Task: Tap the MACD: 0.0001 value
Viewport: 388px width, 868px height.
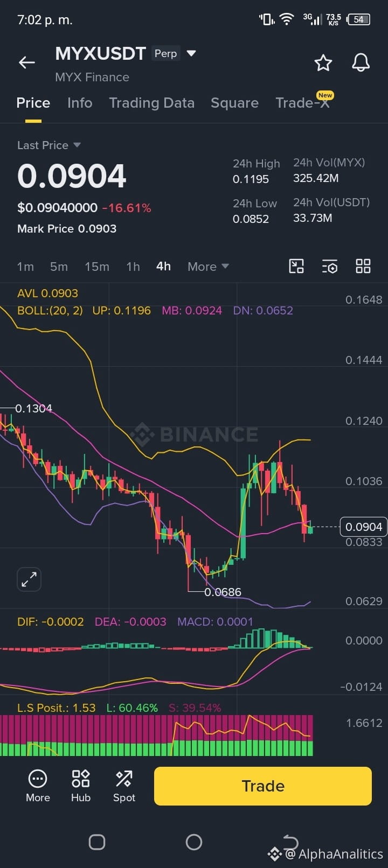Action: point(215,621)
